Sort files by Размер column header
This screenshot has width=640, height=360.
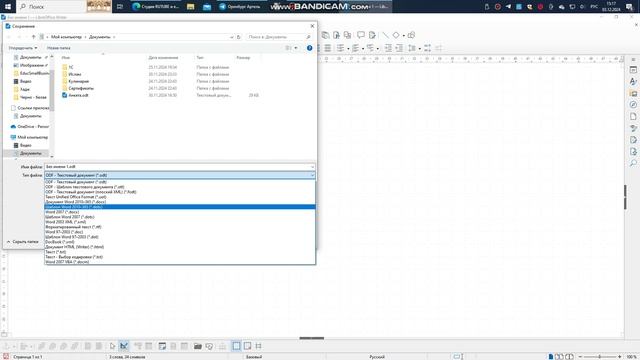click(243, 58)
